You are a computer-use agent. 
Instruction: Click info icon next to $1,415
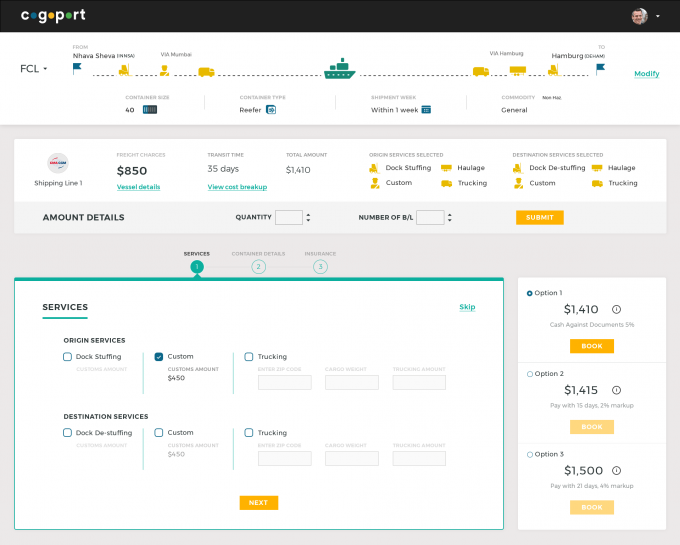click(616, 390)
